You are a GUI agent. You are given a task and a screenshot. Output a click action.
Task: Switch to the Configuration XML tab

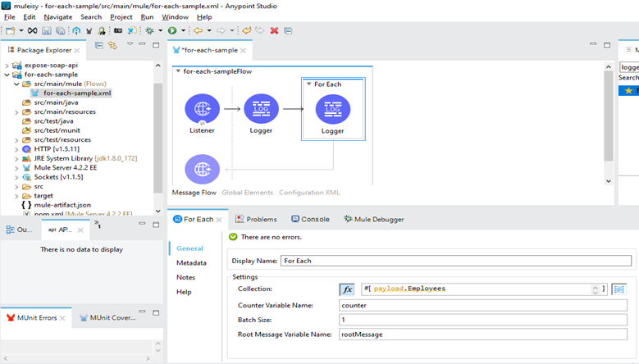click(x=308, y=193)
